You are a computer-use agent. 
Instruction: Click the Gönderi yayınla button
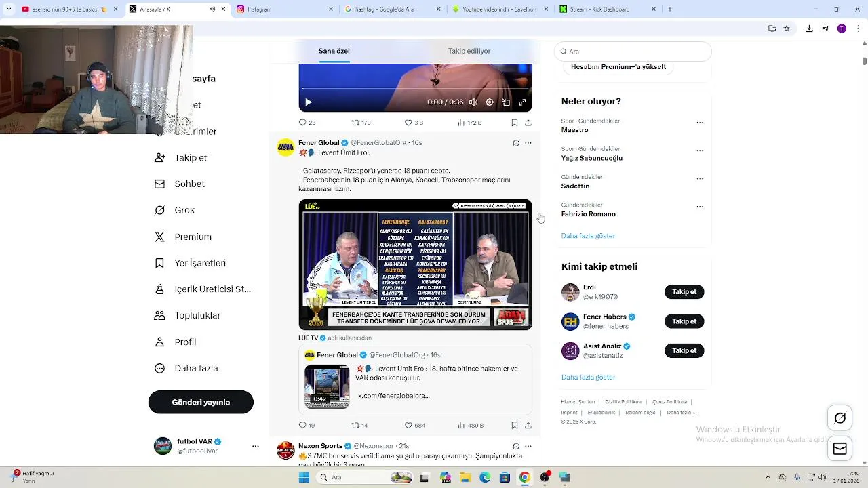201,403
